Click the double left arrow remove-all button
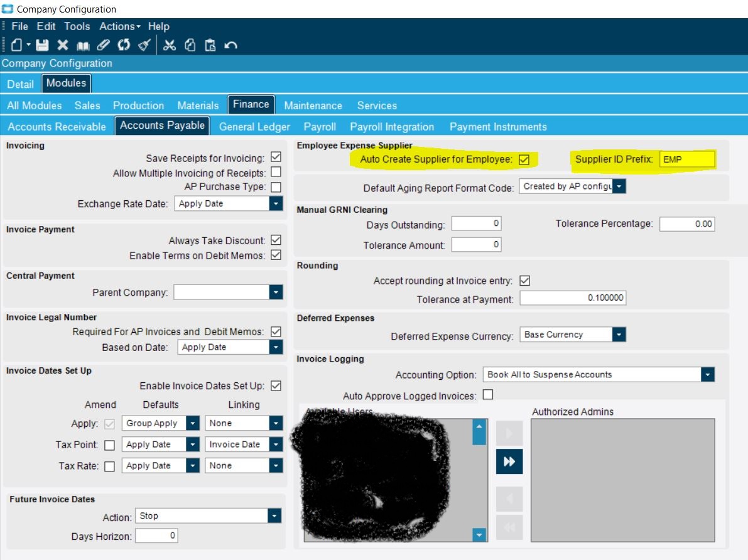Screen dimensions: 748x560 point(509,527)
